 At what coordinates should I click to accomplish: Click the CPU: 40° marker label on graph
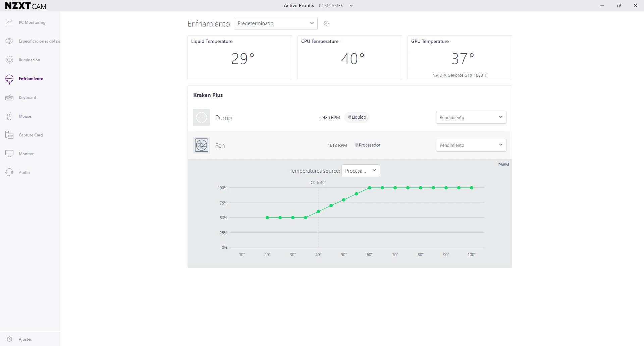click(318, 183)
